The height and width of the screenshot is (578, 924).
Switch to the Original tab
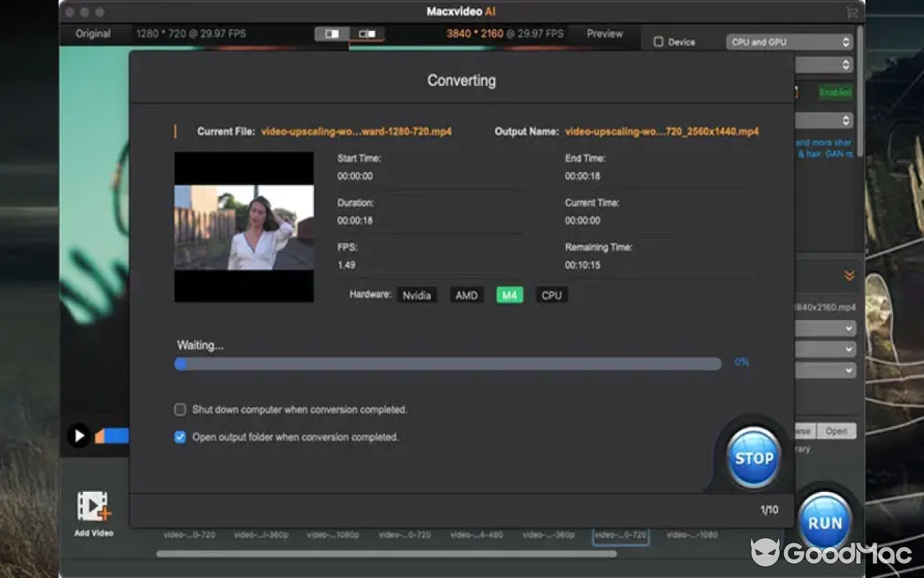(x=93, y=34)
